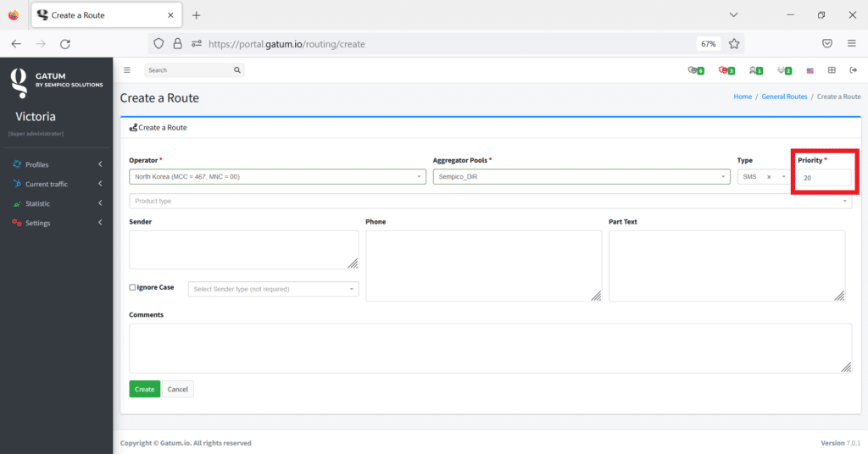868x454 pixels.
Task: Toggle the hamburger sidebar menu icon
Action: pyautogui.click(x=127, y=70)
